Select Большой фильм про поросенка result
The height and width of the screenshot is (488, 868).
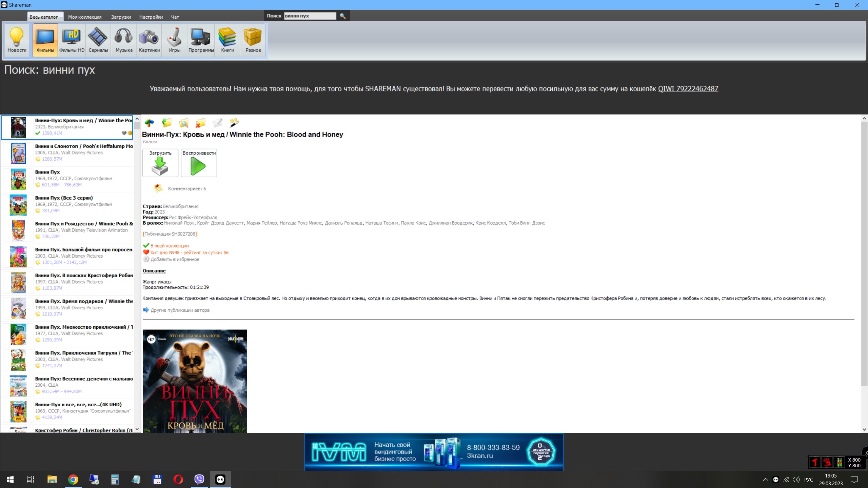(68, 257)
